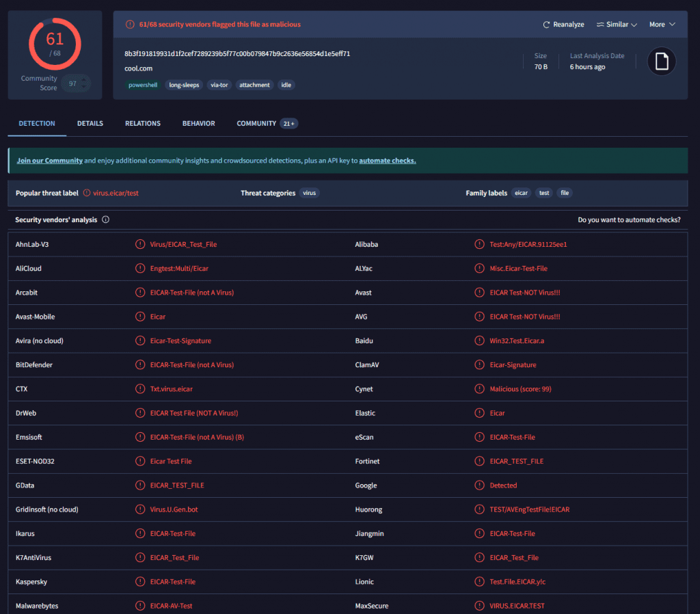Click the file type icon
This screenshot has width=700, height=614.
[662, 61]
